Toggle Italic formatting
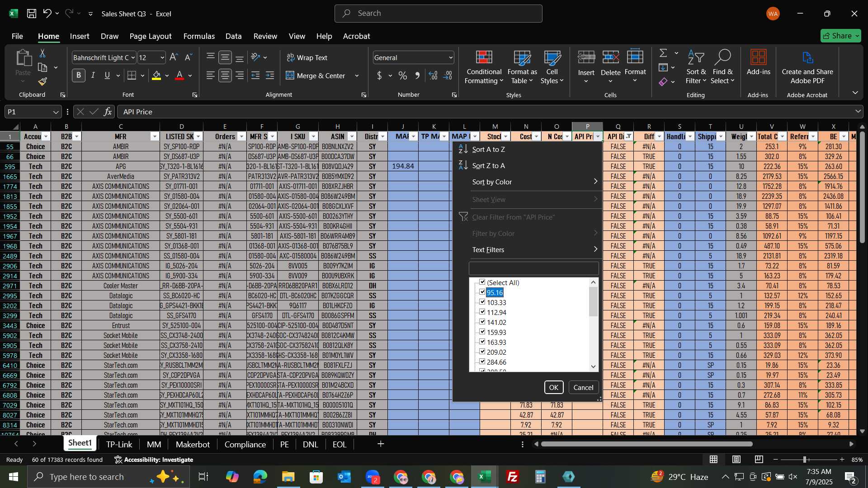This screenshot has width=868, height=488. click(x=93, y=75)
